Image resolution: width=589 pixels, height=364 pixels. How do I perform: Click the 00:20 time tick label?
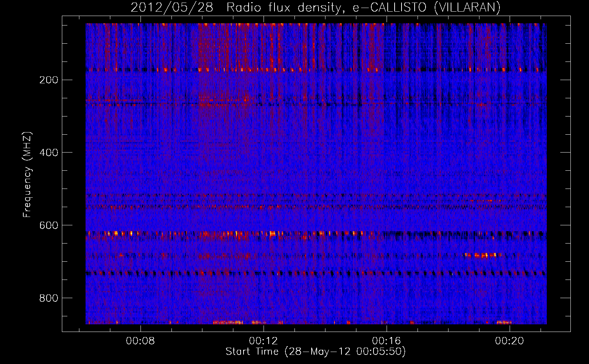[x=509, y=341]
